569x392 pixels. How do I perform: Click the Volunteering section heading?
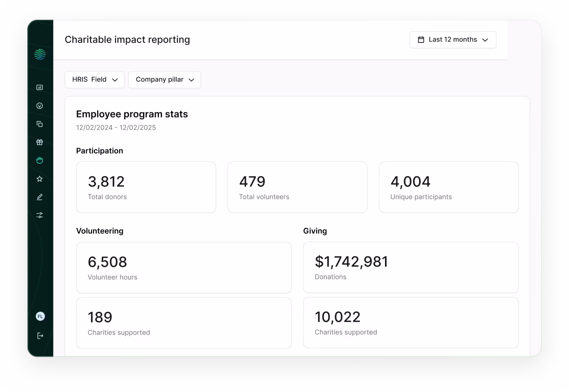100,231
